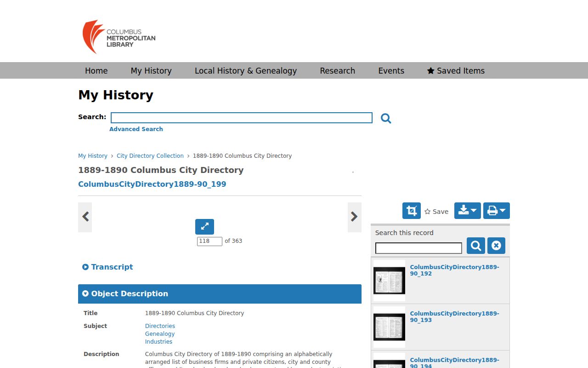Viewport: 588px width, 368px height.
Task: Click City Directory Collection breadcrumb link
Action: (150, 156)
